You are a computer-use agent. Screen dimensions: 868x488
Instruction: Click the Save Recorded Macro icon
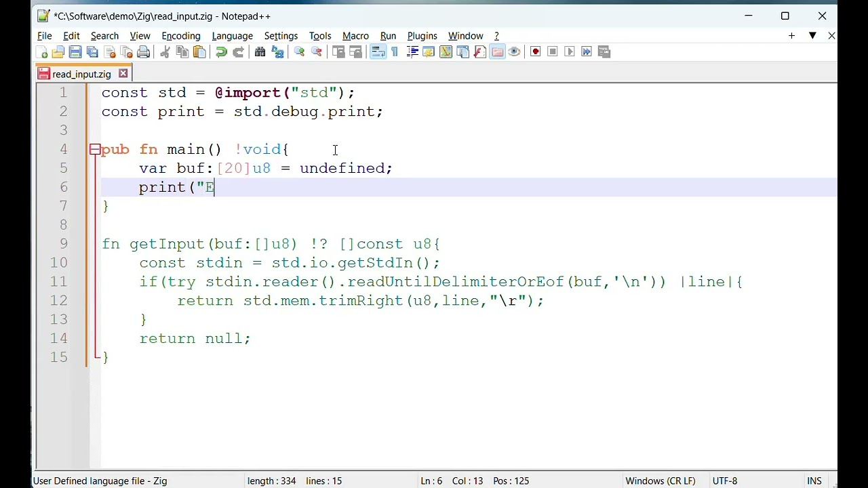coord(604,52)
